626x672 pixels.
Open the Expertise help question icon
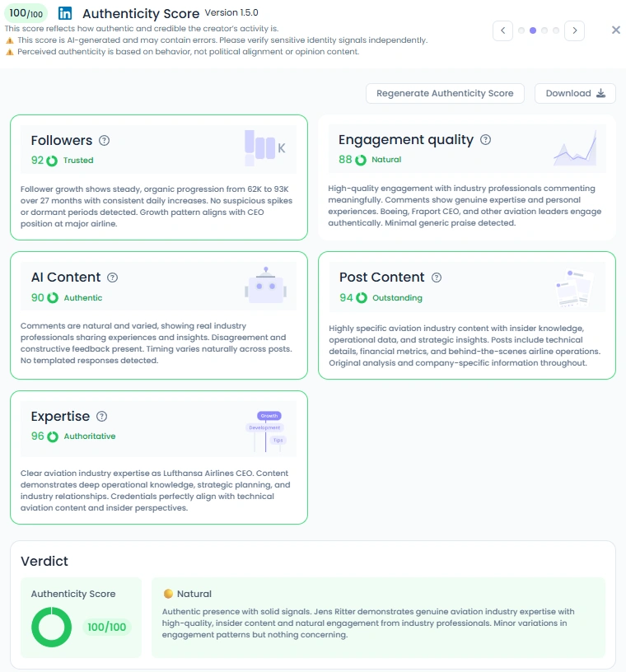[x=101, y=417]
